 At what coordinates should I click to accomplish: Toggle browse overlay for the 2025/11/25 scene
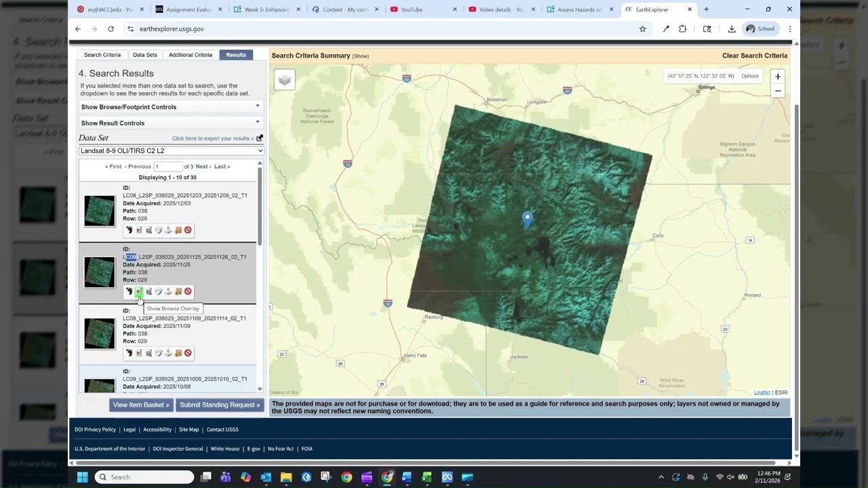pos(139,291)
